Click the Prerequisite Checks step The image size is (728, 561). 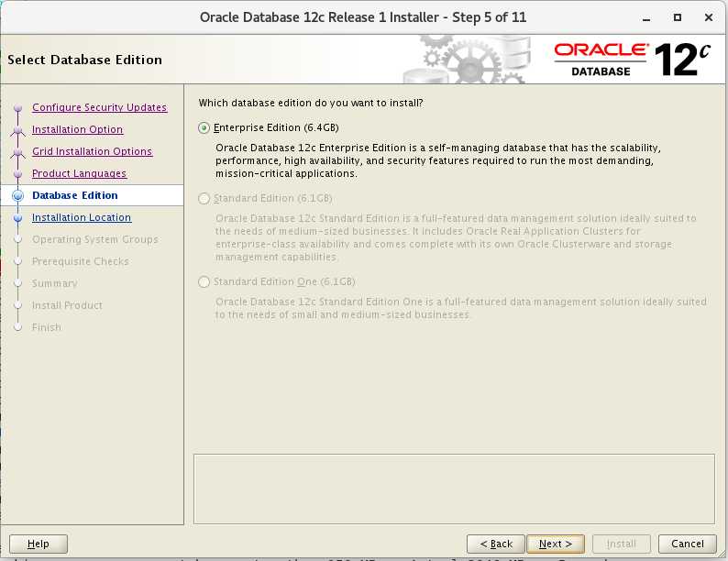[81, 261]
